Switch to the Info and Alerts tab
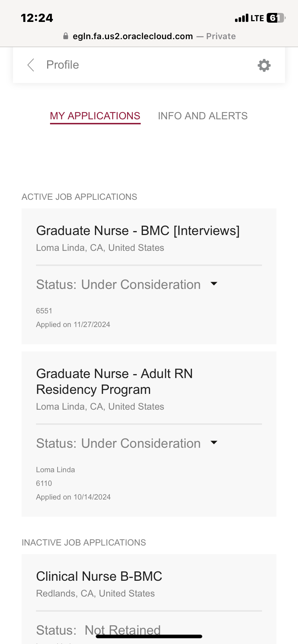Image resolution: width=298 pixels, height=644 pixels. (x=203, y=116)
